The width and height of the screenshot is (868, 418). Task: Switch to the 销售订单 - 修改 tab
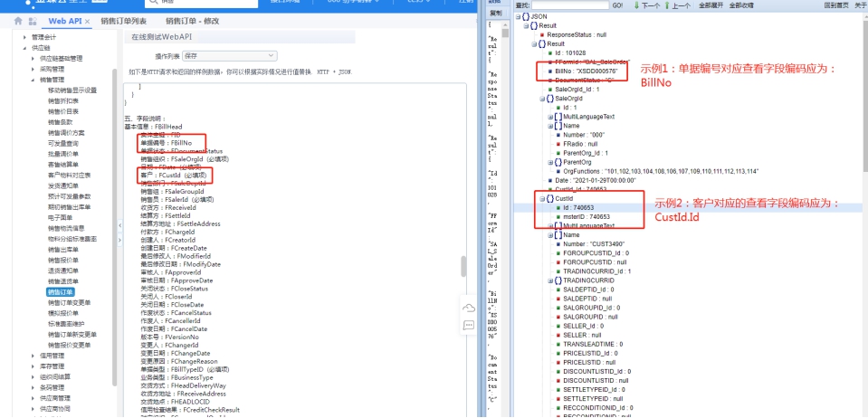pyautogui.click(x=193, y=21)
